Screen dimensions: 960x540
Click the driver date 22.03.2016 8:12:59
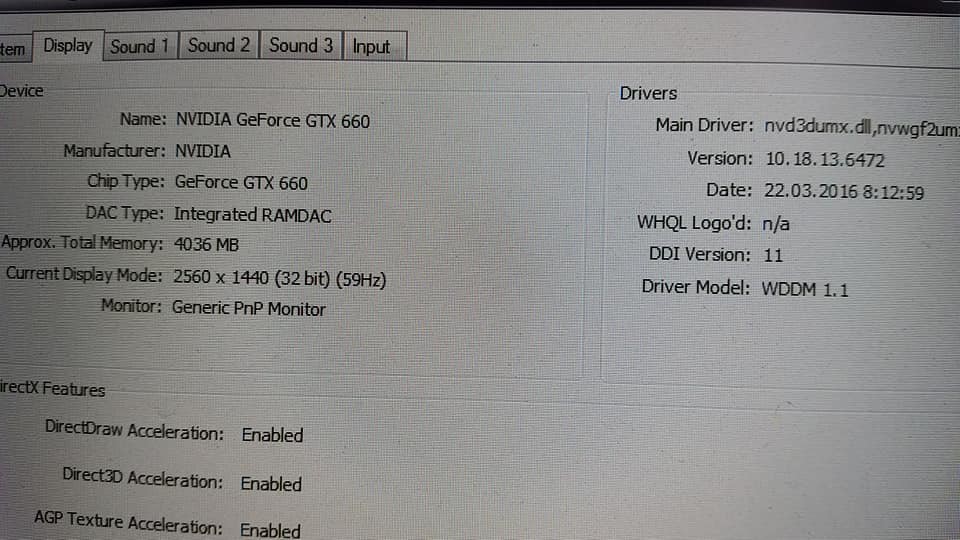[x=844, y=192]
